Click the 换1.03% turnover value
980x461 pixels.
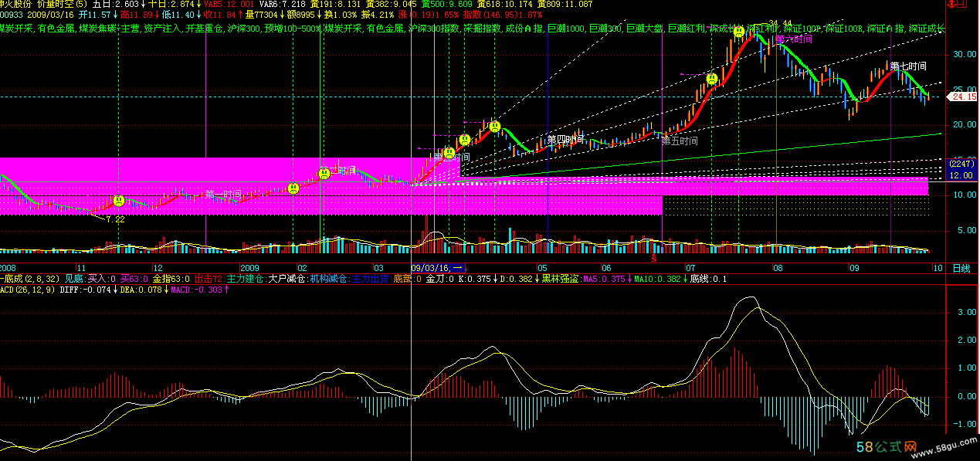pyautogui.click(x=341, y=15)
